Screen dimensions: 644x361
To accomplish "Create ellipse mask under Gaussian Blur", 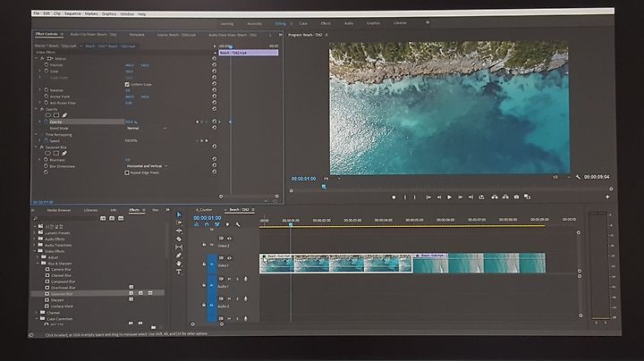I will (47, 154).
